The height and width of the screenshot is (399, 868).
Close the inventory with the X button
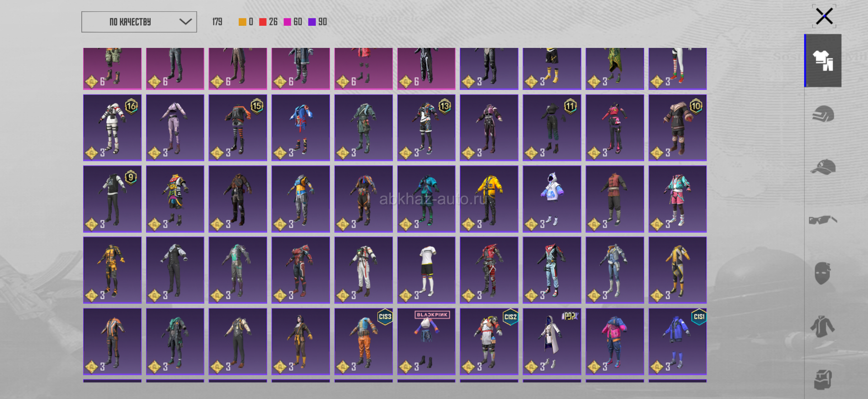click(x=824, y=16)
